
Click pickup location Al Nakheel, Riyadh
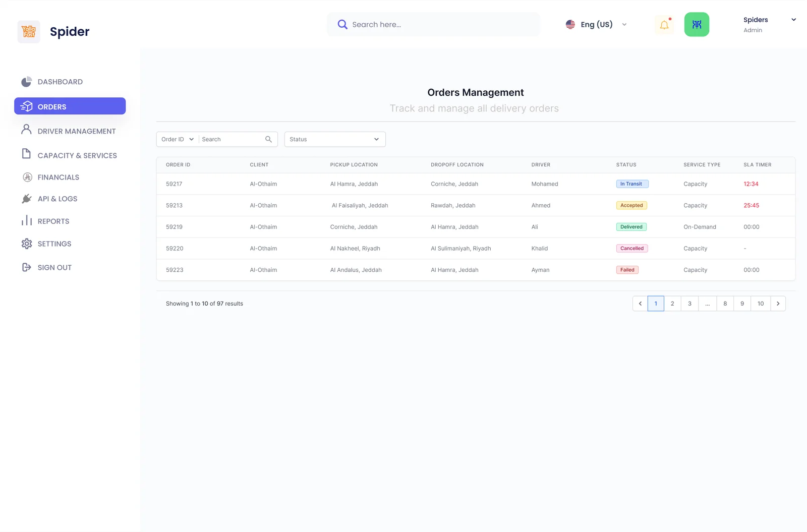coord(355,249)
